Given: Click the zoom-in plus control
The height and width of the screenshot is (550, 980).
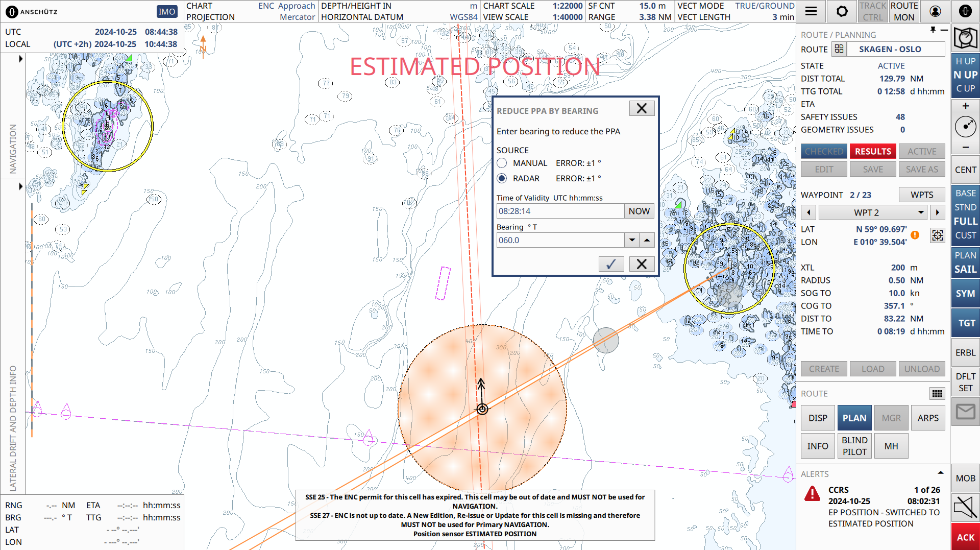Looking at the screenshot, I should (x=965, y=106).
